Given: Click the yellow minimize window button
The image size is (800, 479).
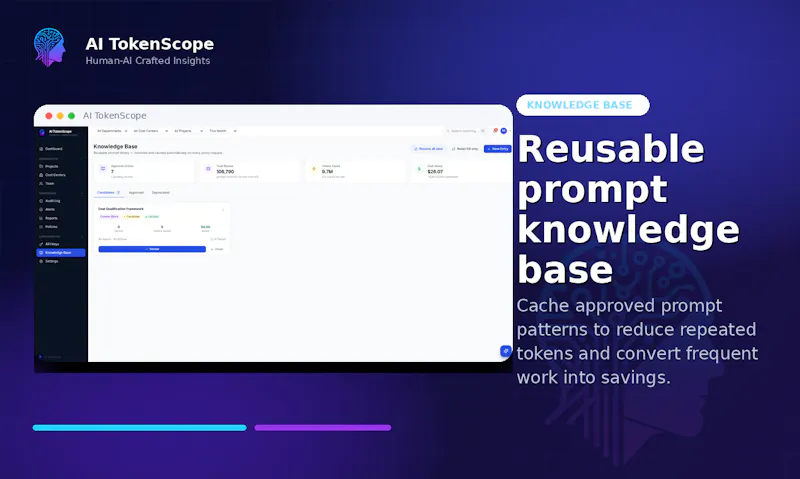Looking at the screenshot, I should [60, 116].
